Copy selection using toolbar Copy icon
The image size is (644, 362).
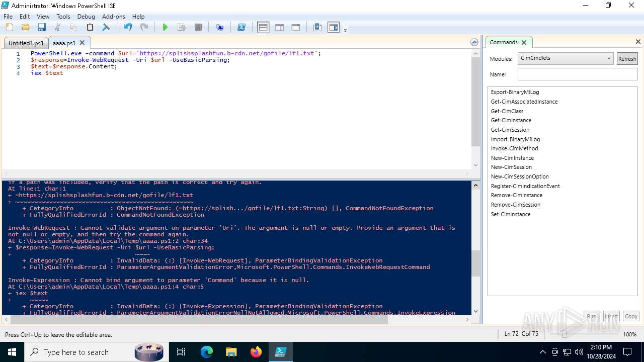point(73,27)
